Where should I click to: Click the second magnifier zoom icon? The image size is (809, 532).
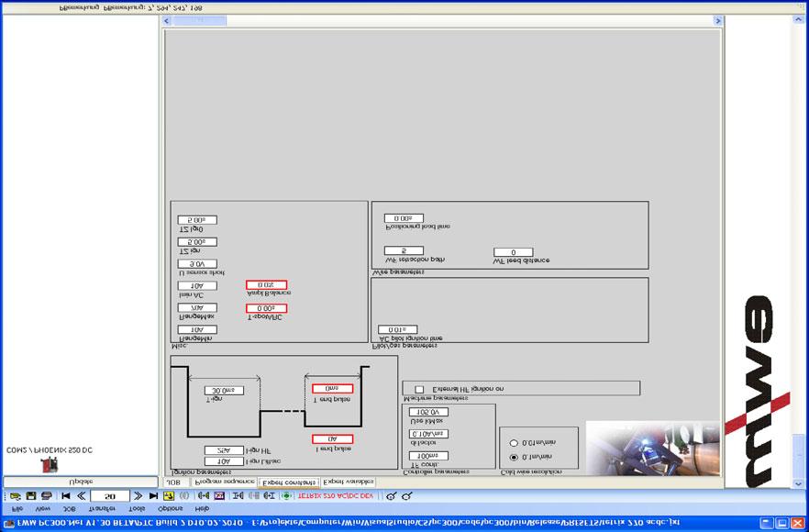(x=406, y=496)
